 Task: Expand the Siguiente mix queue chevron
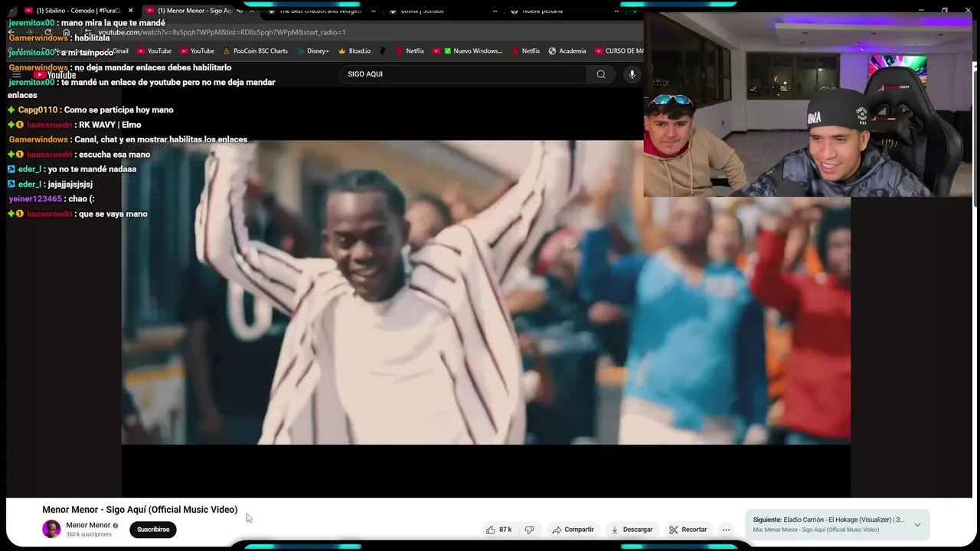point(917,525)
